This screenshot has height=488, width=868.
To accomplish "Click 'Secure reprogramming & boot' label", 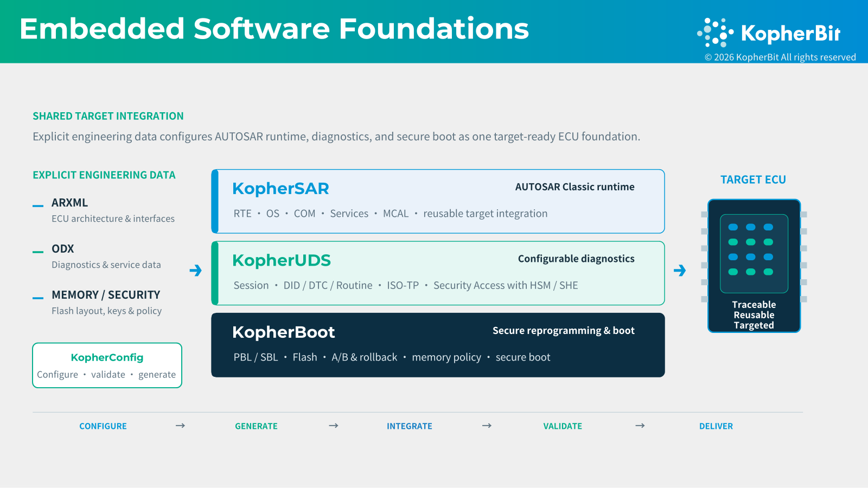I will [564, 330].
